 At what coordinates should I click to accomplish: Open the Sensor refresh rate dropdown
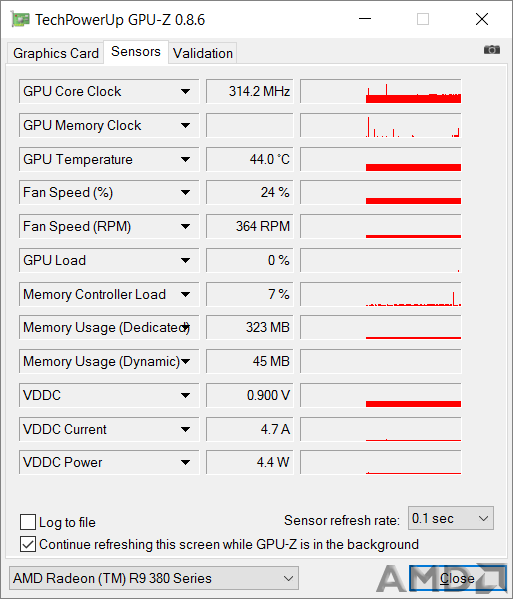pyautogui.click(x=451, y=518)
